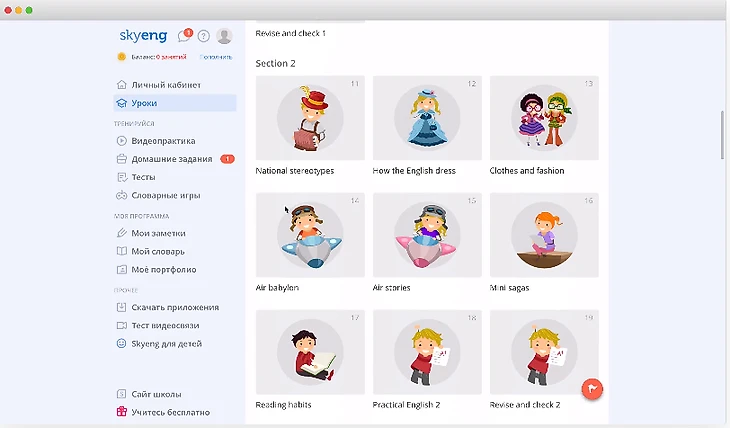Click the download icon beside Скачать приложения

(x=122, y=307)
